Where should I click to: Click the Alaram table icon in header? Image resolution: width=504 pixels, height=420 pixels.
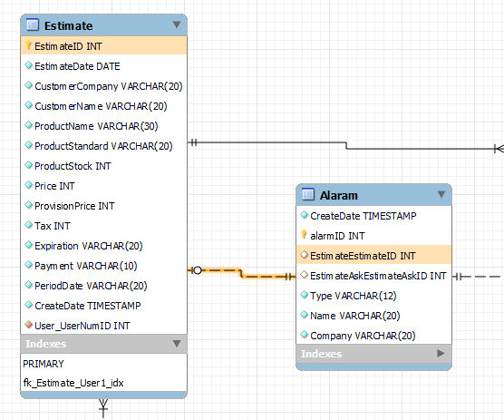pos(308,194)
